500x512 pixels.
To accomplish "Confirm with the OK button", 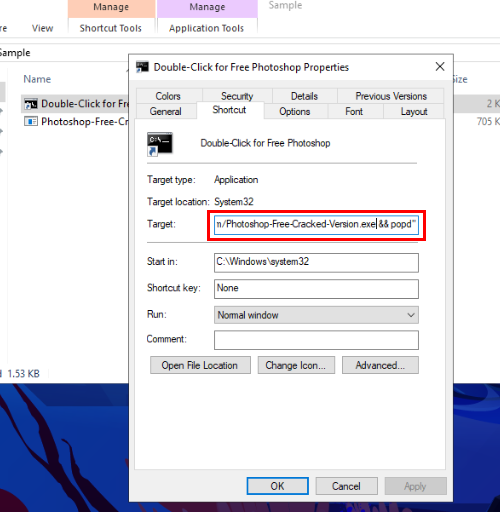I will click(278, 486).
